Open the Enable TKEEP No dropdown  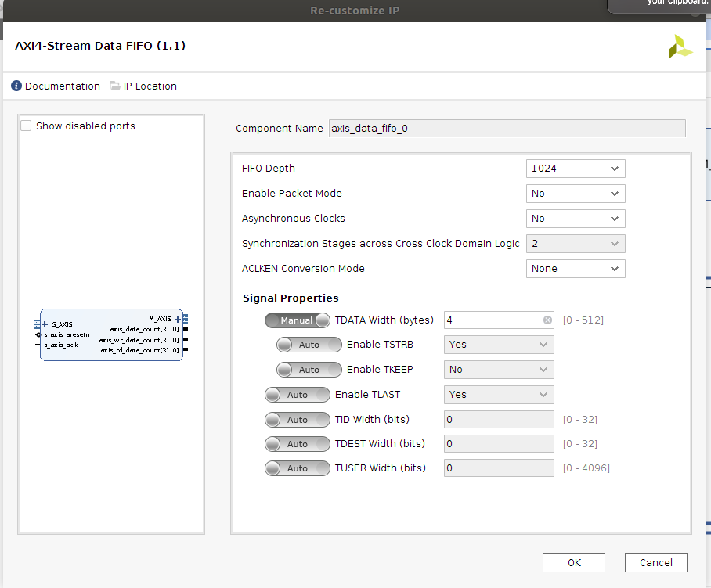[499, 370]
